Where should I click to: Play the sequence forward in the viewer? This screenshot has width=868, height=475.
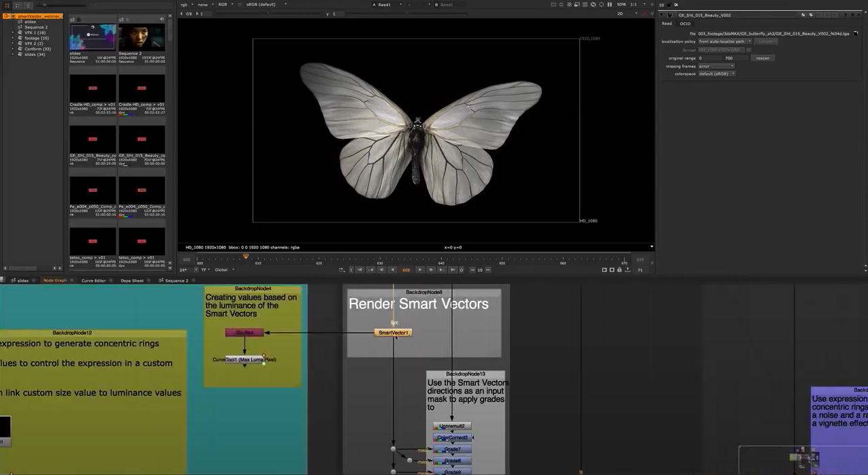[x=420, y=269]
